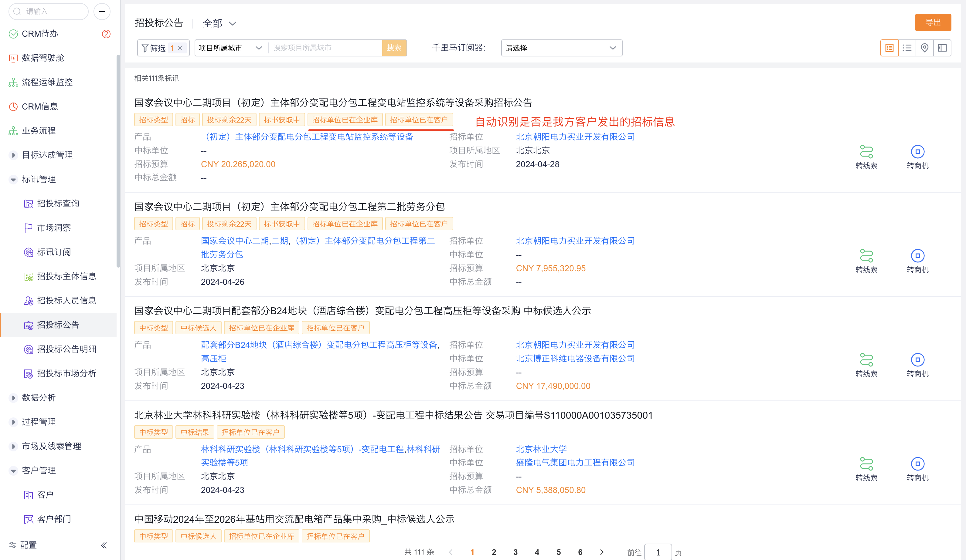Open product link 变电站监控系统等设备
Viewport: 966px width, 560px height.
pos(308,137)
